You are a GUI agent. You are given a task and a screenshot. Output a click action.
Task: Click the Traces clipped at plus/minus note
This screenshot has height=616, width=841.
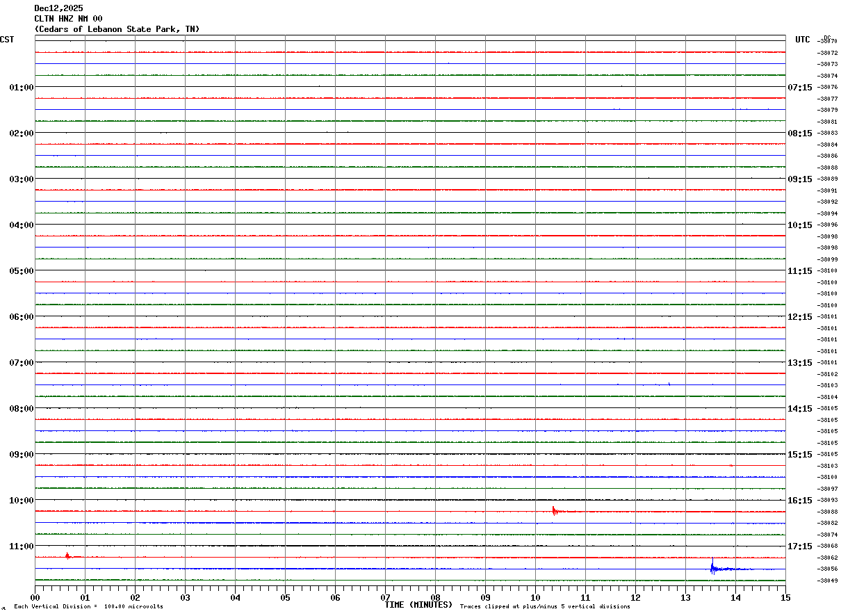545,607
